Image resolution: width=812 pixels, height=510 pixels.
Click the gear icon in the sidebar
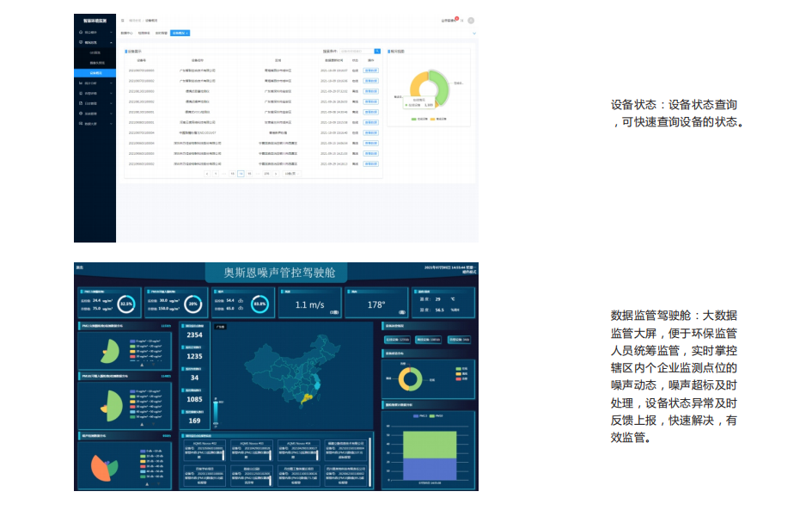(81, 114)
